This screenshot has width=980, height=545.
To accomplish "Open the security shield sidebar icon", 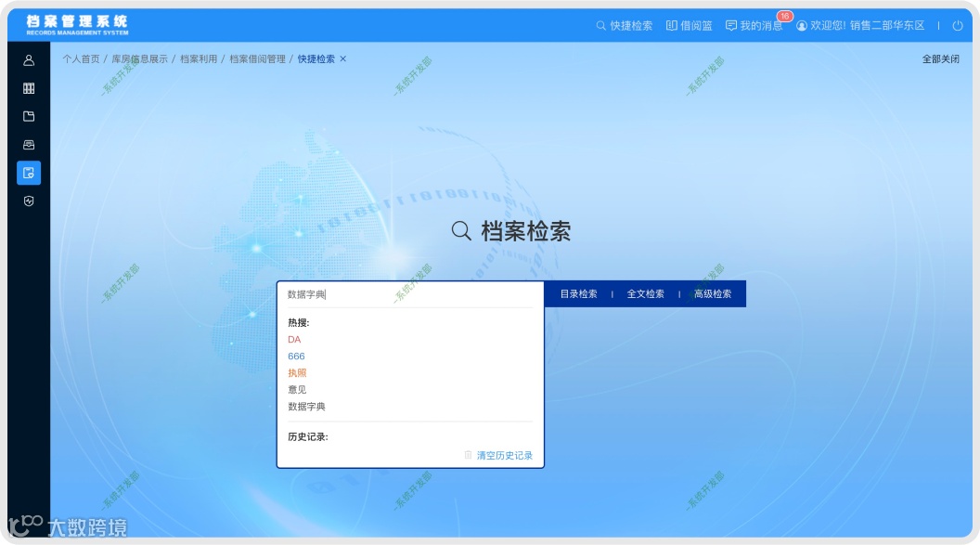I will (29, 201).
